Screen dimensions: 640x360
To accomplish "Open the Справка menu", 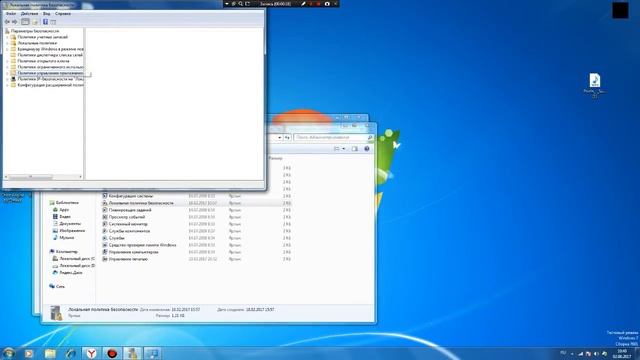I will pyautogui.click(x=63, y=13).
